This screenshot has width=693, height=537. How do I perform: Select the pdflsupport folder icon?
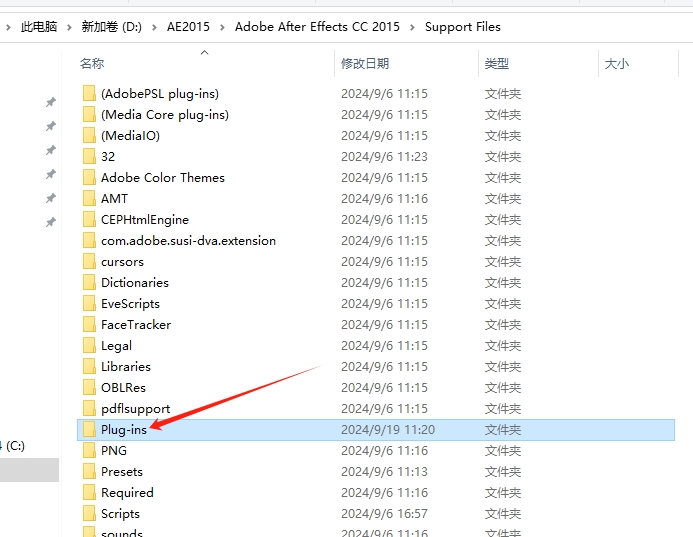click(x=89, y=408)
